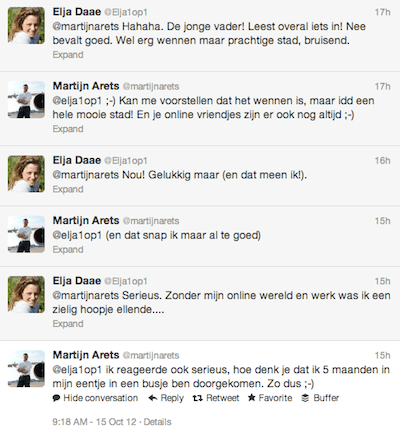The width and height of the screenshot is (400, 436).
Task: Open the @Elja1op1 handle in the first tweet header
Action: click(126, 12)
